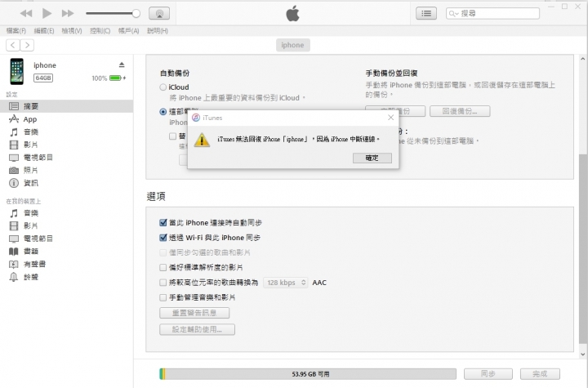Open the 檢視(V) menu

pyautogui.click(x=72, y=31)
